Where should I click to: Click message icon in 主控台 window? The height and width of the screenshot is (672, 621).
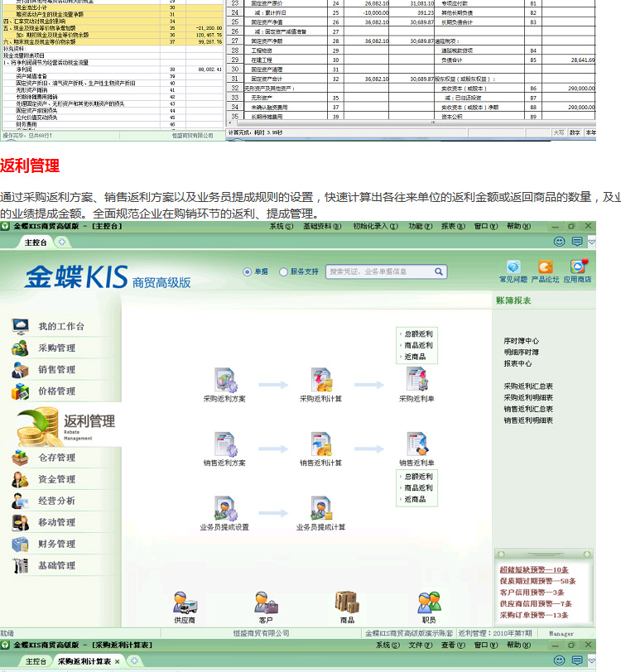tap(577, 242)
